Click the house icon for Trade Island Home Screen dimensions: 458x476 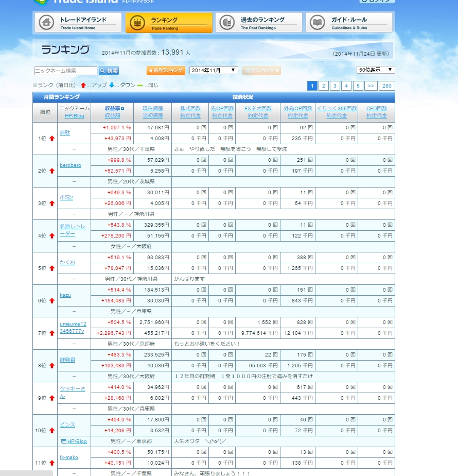pos(46,23)
